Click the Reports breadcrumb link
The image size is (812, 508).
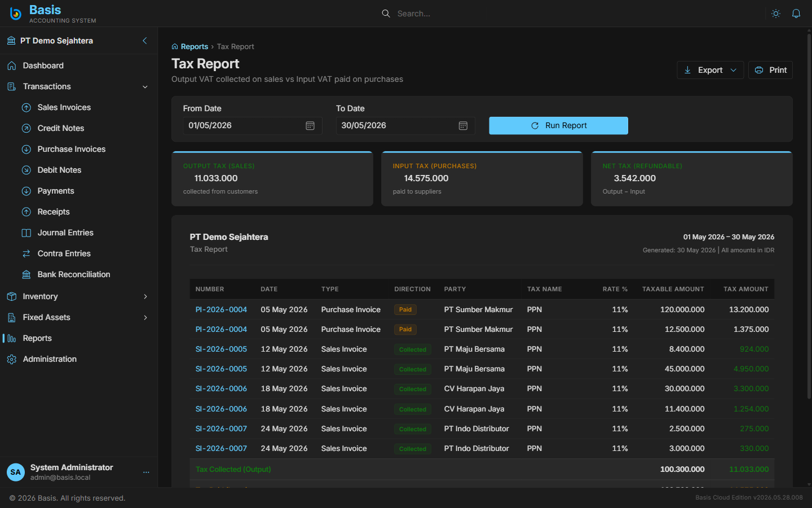pos(195,47)
